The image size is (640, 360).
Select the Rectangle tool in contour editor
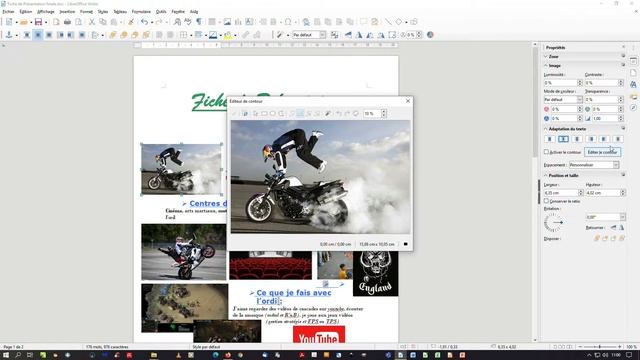264,113
